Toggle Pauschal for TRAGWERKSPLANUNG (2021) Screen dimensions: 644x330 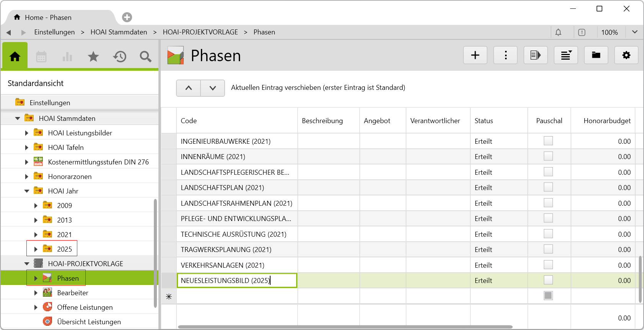tap(548, 249)
